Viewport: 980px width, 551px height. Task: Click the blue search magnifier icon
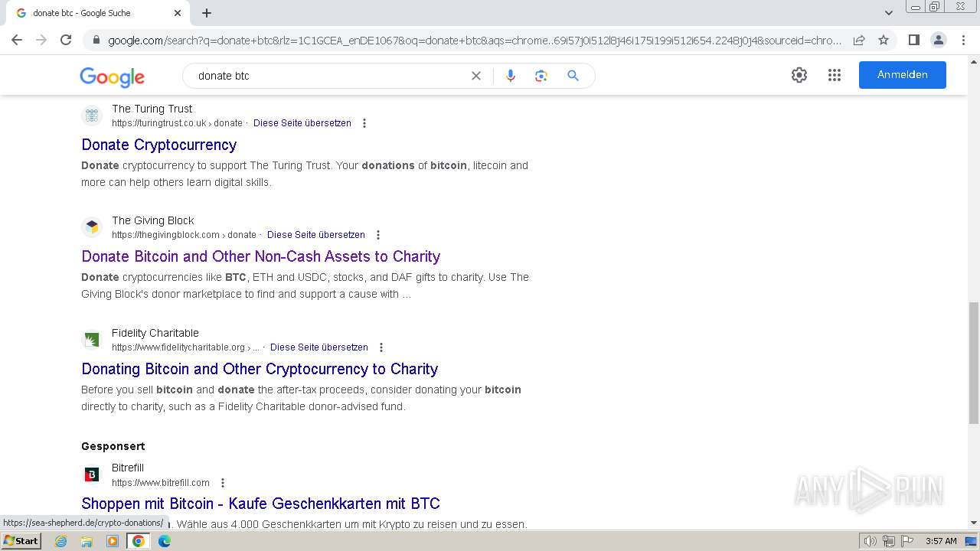(573, 76)
